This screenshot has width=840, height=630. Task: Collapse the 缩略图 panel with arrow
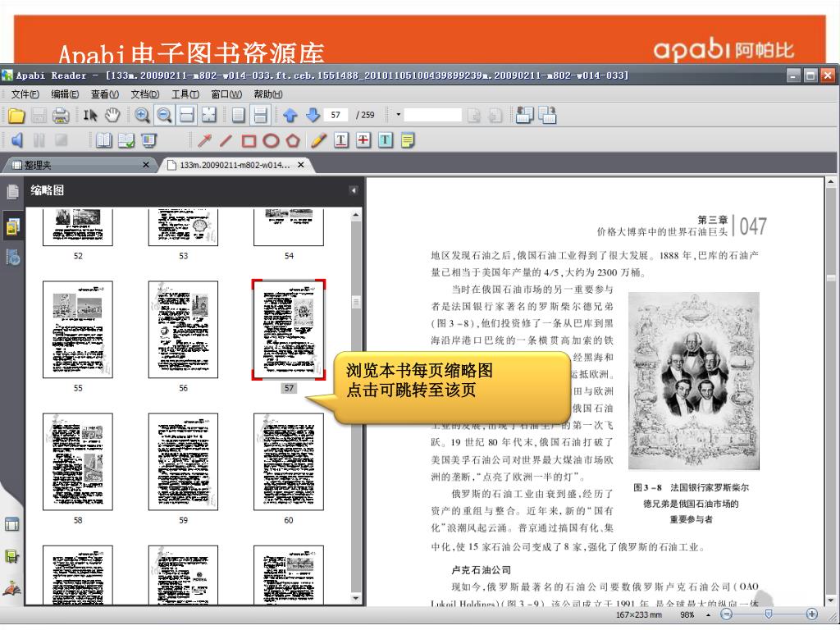coord(353,190)
